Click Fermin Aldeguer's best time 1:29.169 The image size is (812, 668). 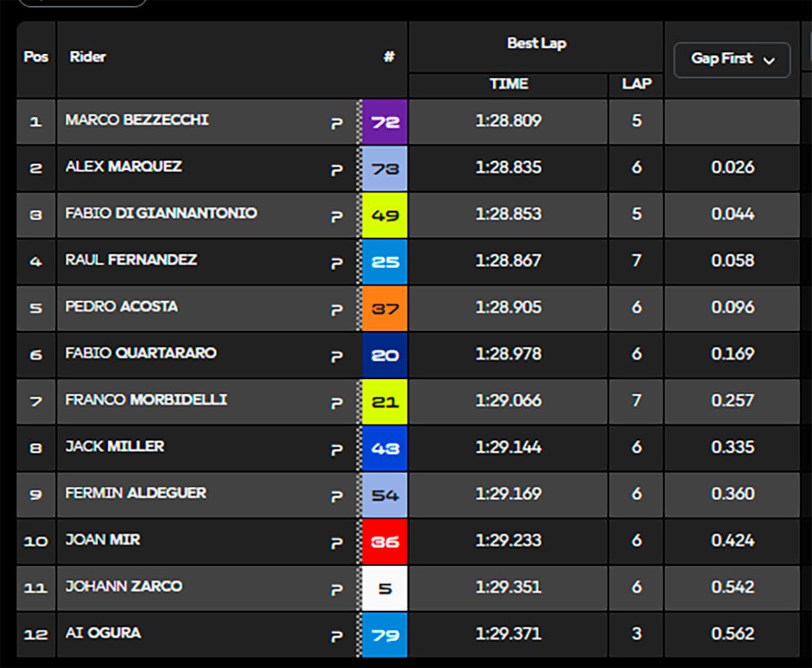click(508, 494)
